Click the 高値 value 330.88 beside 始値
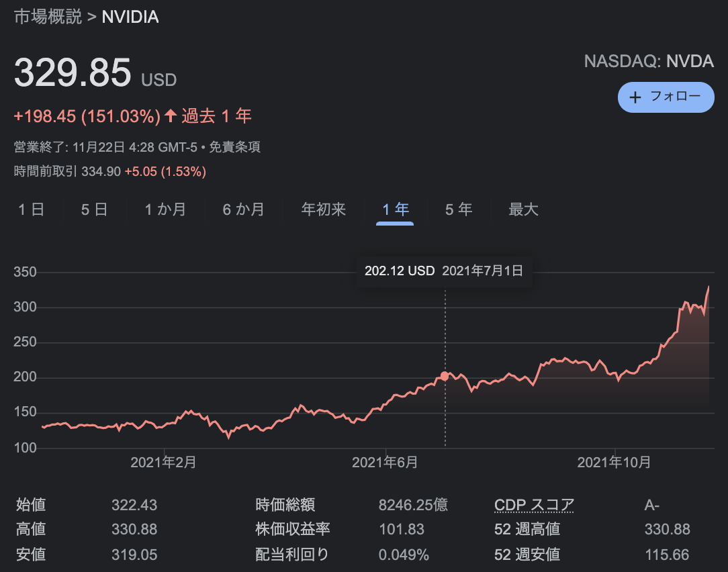The width and height of the screenshot is (728, 572). [134, 529]
